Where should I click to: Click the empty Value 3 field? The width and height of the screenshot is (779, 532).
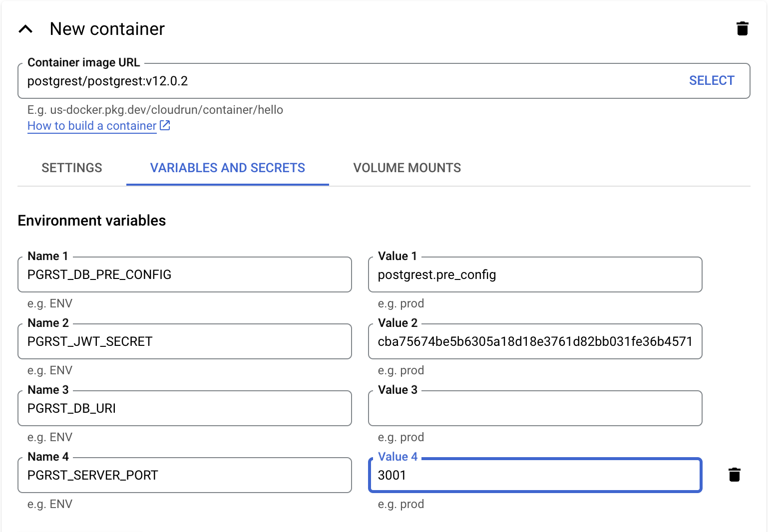(x=535, y=408)
